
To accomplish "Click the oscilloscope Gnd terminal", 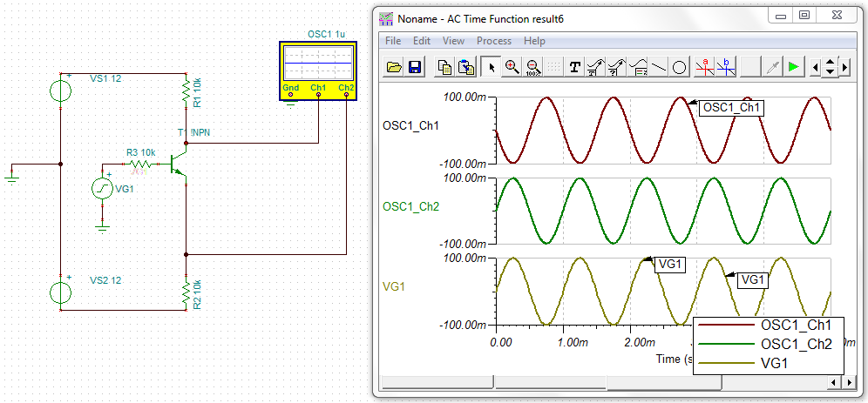I will click(290, 95).
